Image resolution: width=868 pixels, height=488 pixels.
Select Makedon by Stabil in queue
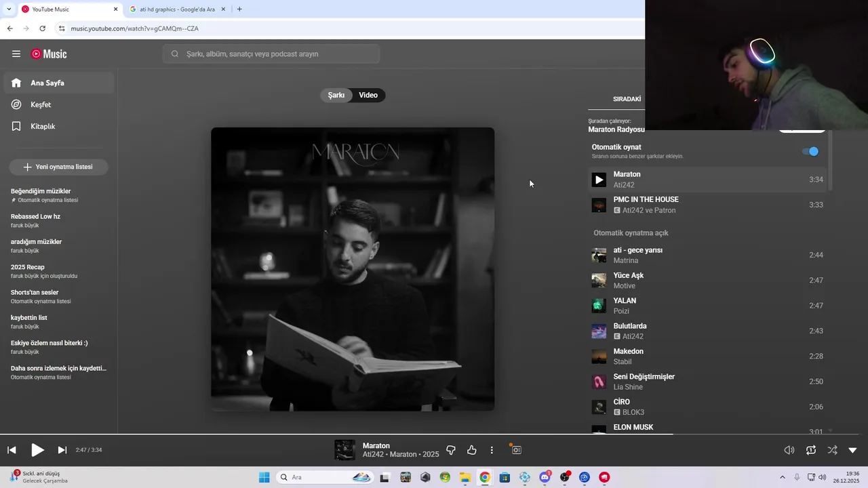(x=707, y=357)
